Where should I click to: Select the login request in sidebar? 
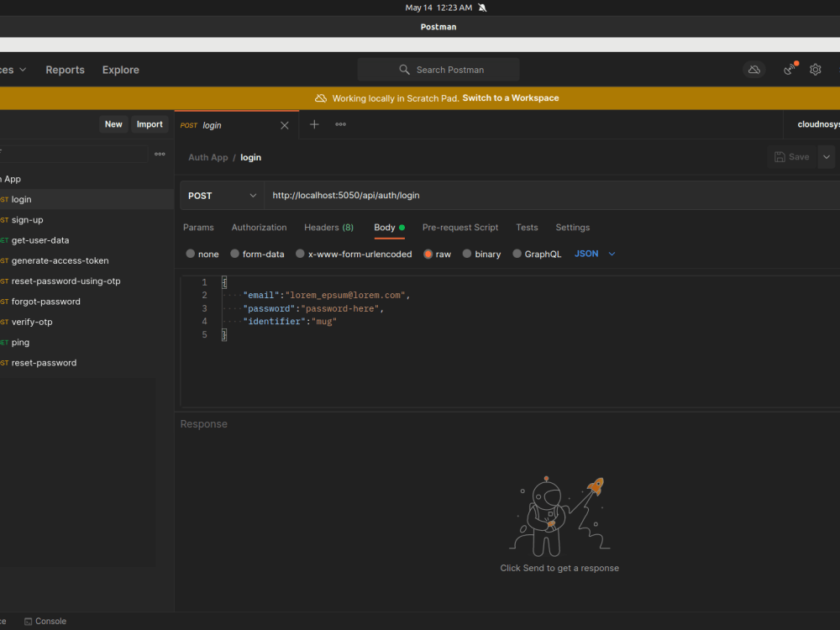click(x=87, y=199)
